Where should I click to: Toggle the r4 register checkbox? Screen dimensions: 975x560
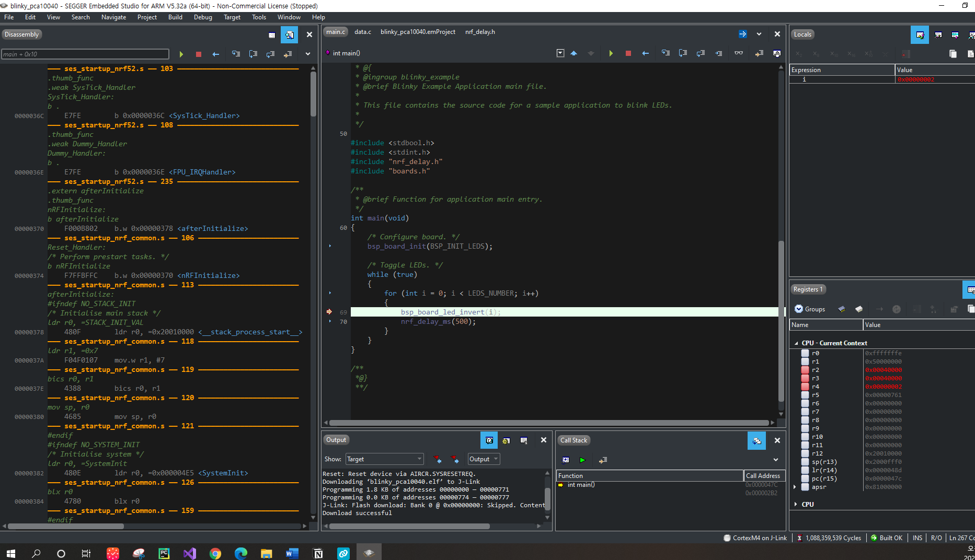[805, 387]
